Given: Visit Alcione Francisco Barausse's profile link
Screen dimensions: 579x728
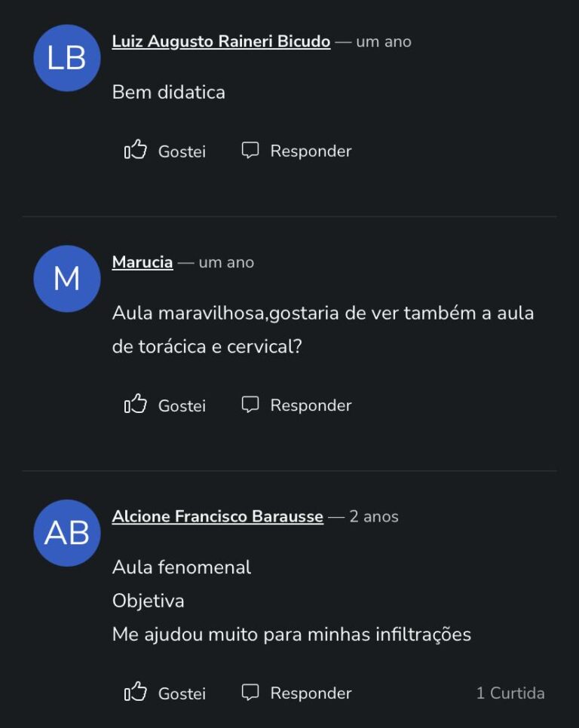Looking at the screenshot, I should coord(218,516).
